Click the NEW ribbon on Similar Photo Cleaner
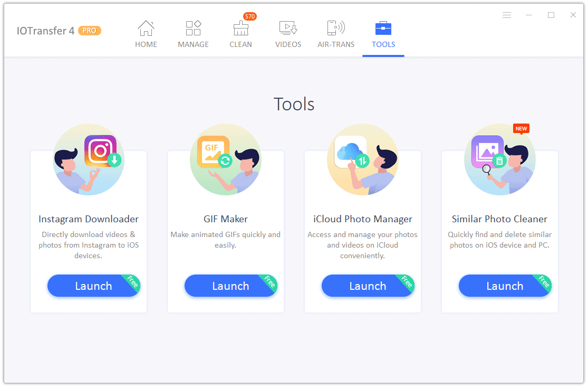588x387 pixels. pos(521,128)
